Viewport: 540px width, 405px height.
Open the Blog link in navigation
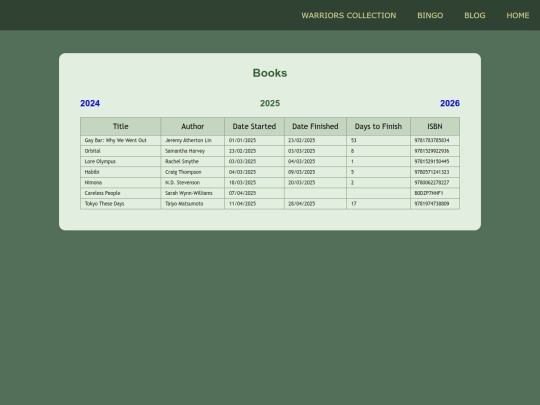(475, 15)
